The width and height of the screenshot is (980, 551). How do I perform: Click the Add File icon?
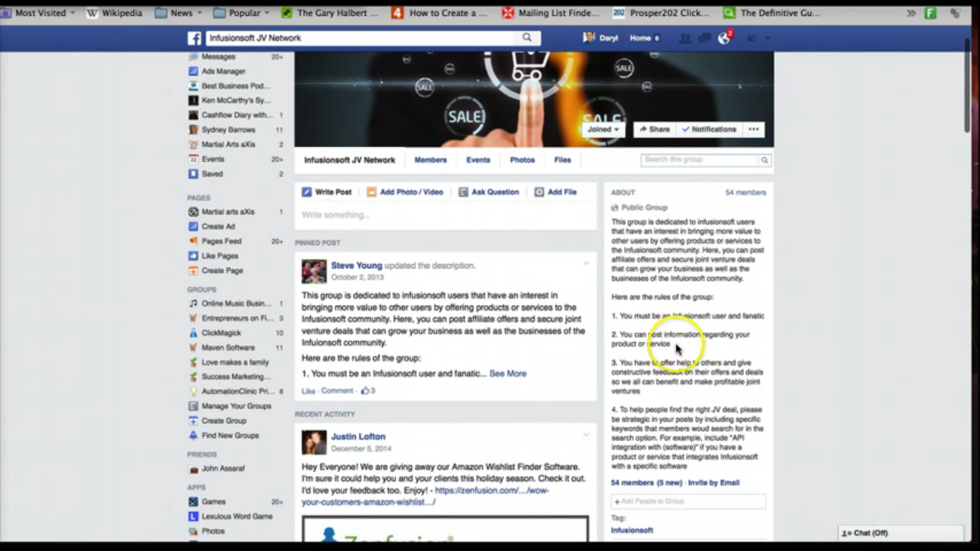point(540,192)
